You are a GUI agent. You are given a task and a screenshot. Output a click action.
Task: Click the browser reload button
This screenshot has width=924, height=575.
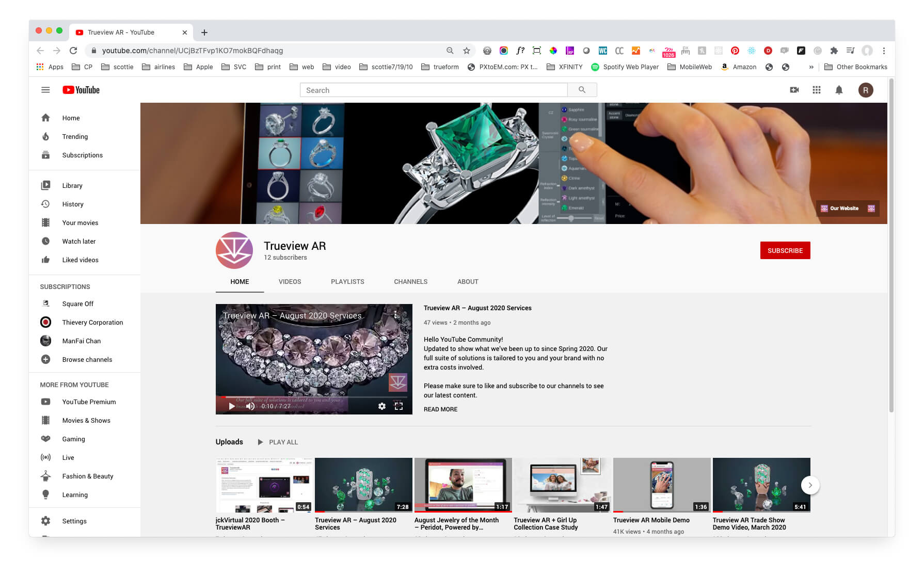pyautogui.click(x=73, y=51)
